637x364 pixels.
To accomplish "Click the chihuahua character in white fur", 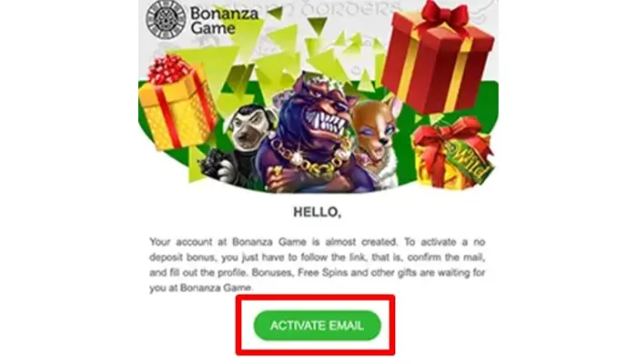I will coord(377,140).
